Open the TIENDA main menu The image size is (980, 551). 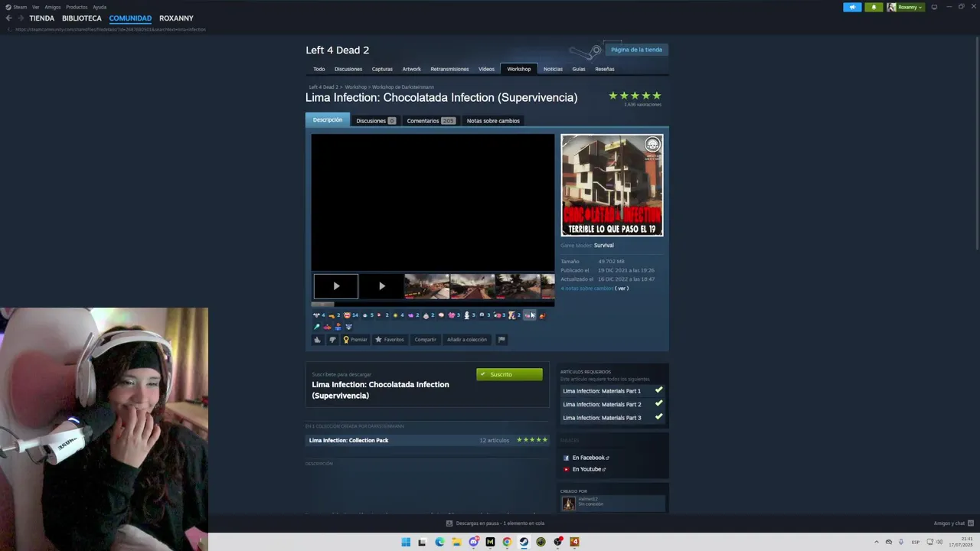[x=42, y=18]
